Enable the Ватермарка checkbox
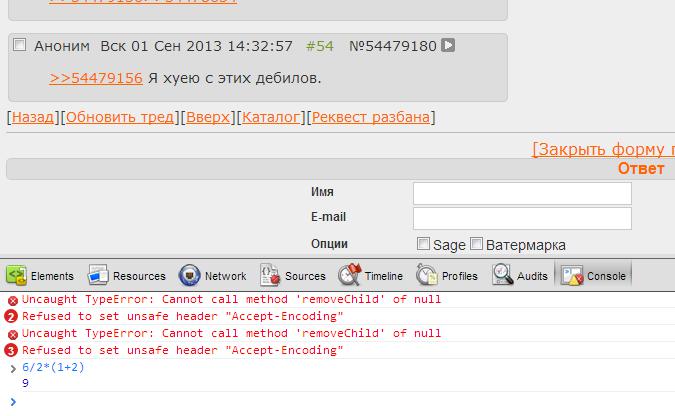Screen dimensions: 675x416 click(x=476, y=244)
